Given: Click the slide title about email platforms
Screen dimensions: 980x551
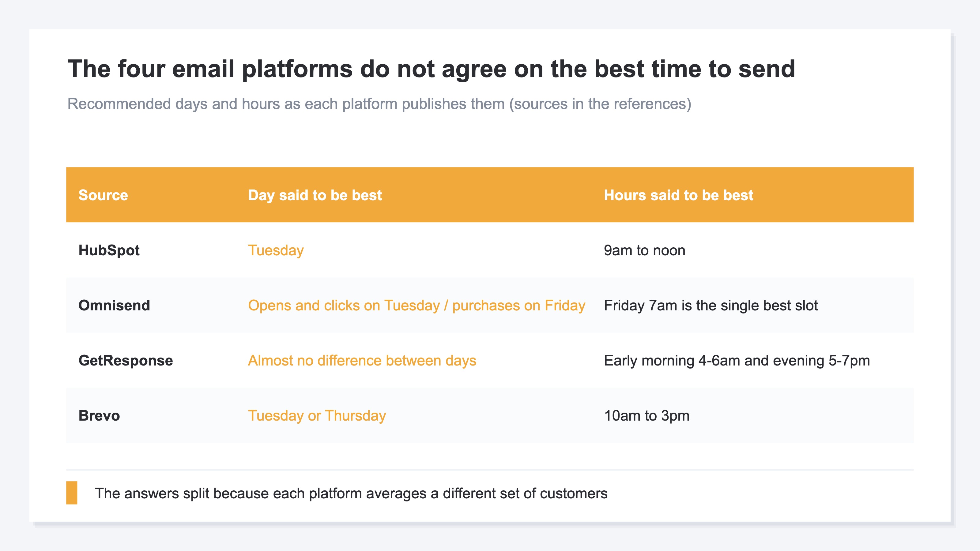Looking at the screenshot, I should [431, 69].
